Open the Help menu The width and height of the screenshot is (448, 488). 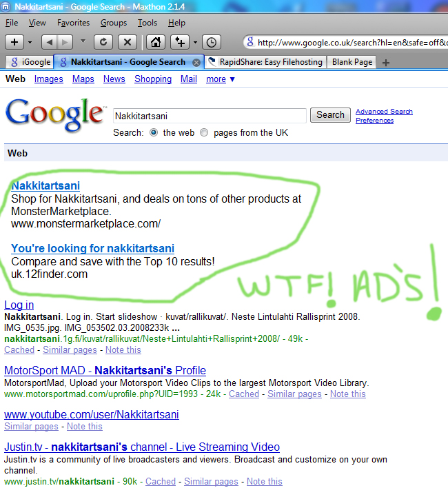pyautogui.click(x=176, y=23)
